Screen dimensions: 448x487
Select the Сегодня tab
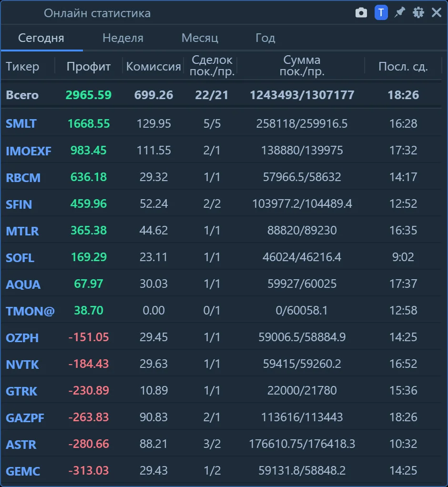tap(41, 38)
